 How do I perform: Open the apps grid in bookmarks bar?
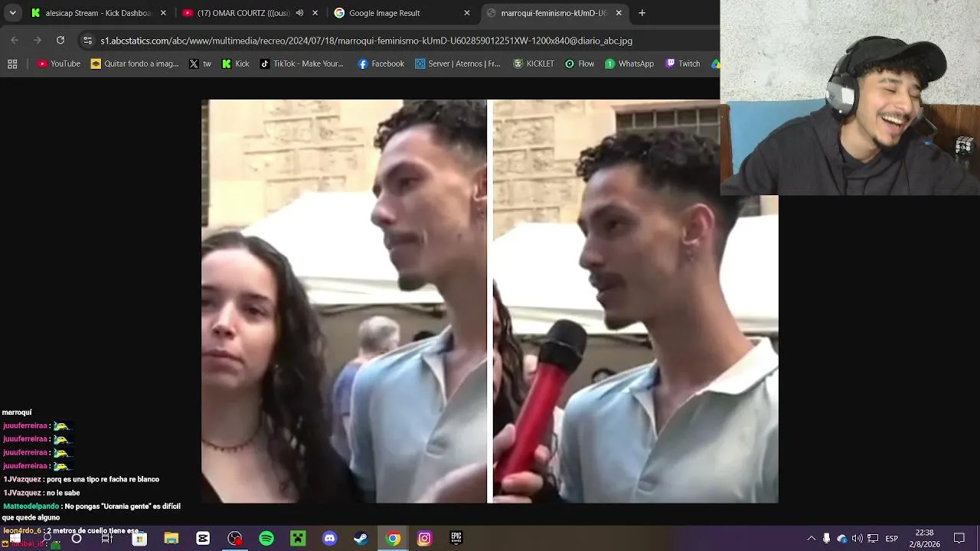coord(12,64)
